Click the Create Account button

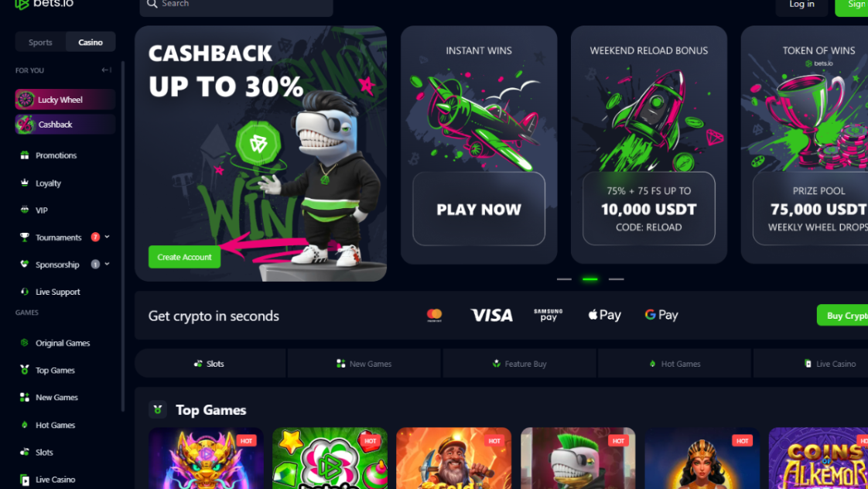(184, 257)
